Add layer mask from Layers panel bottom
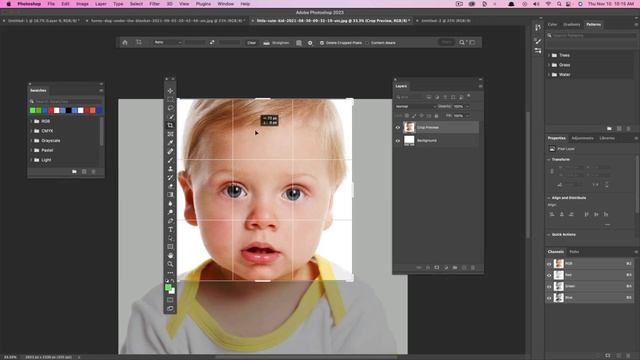640x360 pixels. 437,268
